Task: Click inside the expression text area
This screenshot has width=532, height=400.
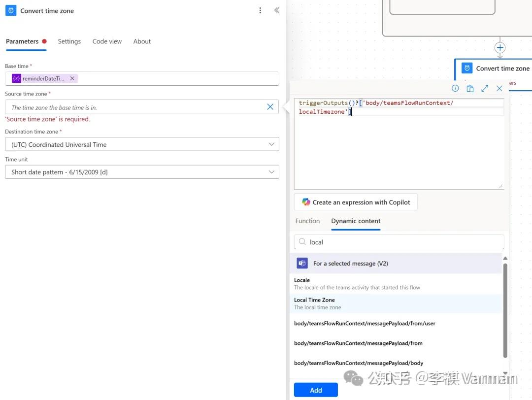Action: click(x=399, y=144)
